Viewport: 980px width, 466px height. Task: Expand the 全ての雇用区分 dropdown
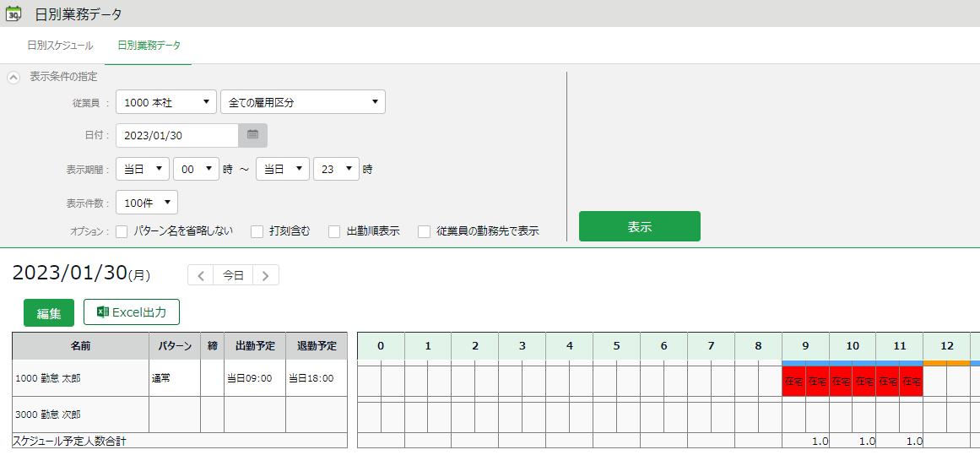pos(302,102)
